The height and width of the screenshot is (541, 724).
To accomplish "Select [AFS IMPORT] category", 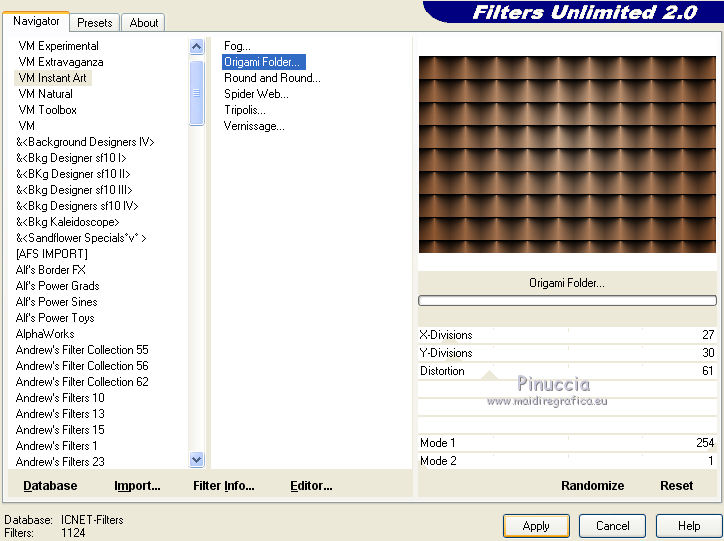I will coord(52,254).
